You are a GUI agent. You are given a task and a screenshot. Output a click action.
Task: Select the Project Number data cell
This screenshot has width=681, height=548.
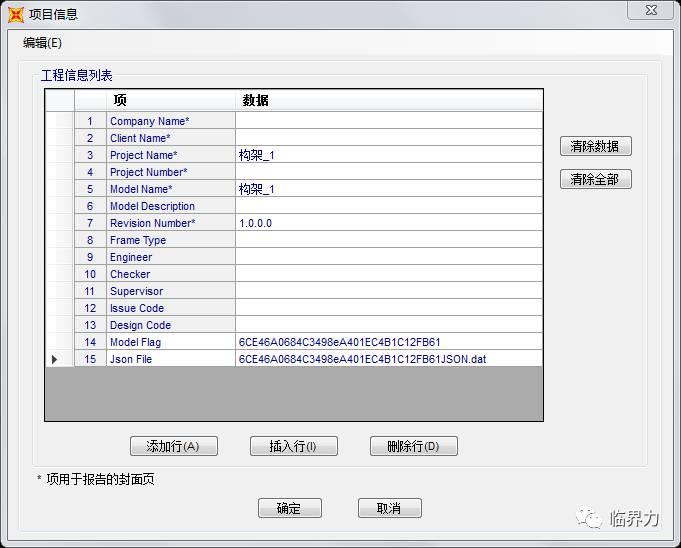tap(389, 172)
